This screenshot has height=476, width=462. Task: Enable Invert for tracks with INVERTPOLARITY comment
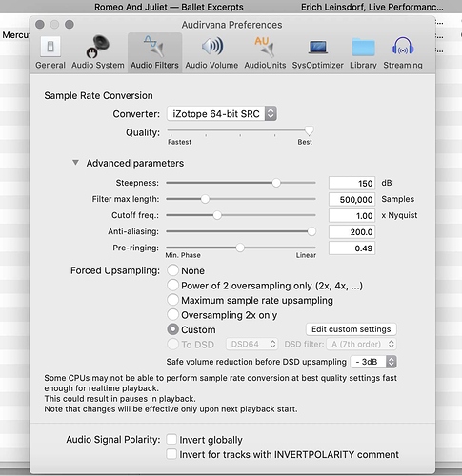[171, 454]
